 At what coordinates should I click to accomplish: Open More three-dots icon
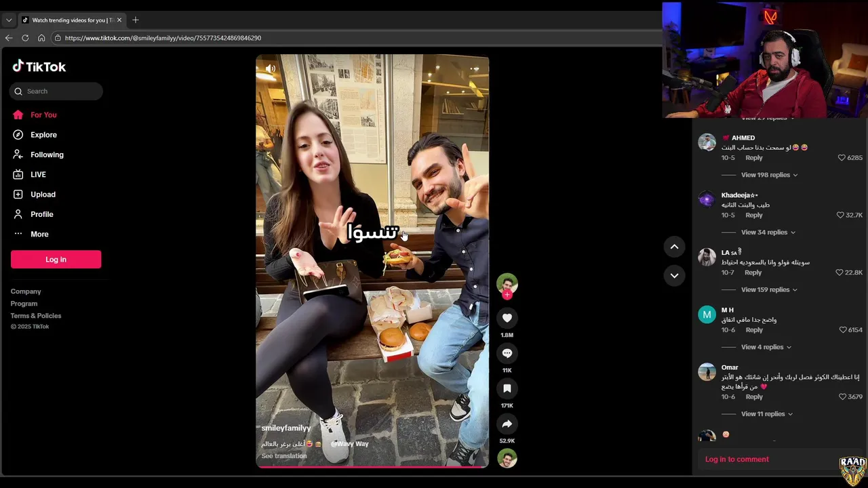click(x=18, y=234)
